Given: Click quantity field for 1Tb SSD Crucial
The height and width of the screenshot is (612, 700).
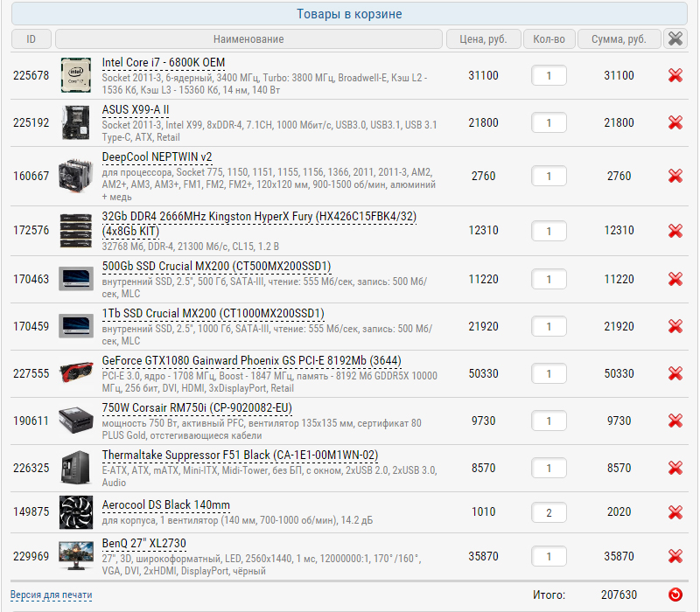Looking at the screenshot, I should coord(549,326).
